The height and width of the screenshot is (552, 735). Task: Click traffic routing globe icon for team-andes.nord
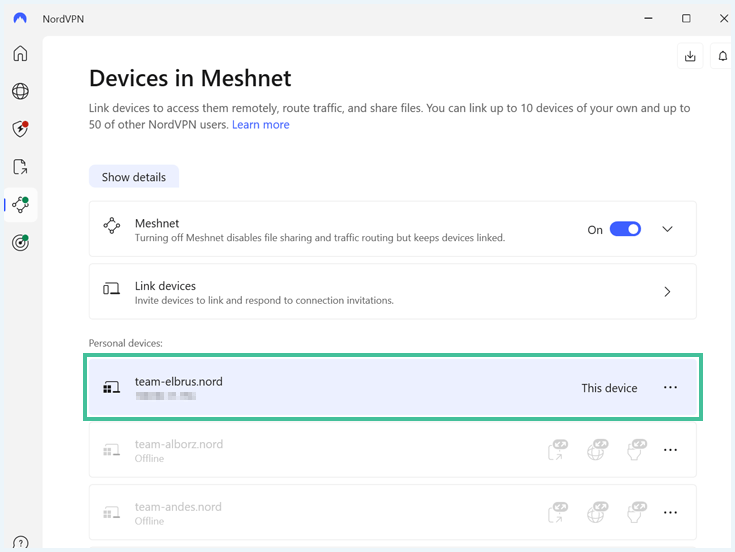[597, 512]
